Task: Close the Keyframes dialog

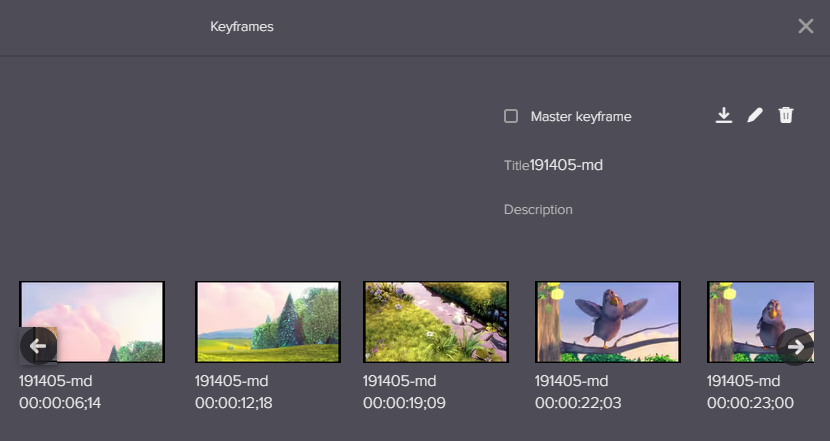Action: tap(806, 26)
